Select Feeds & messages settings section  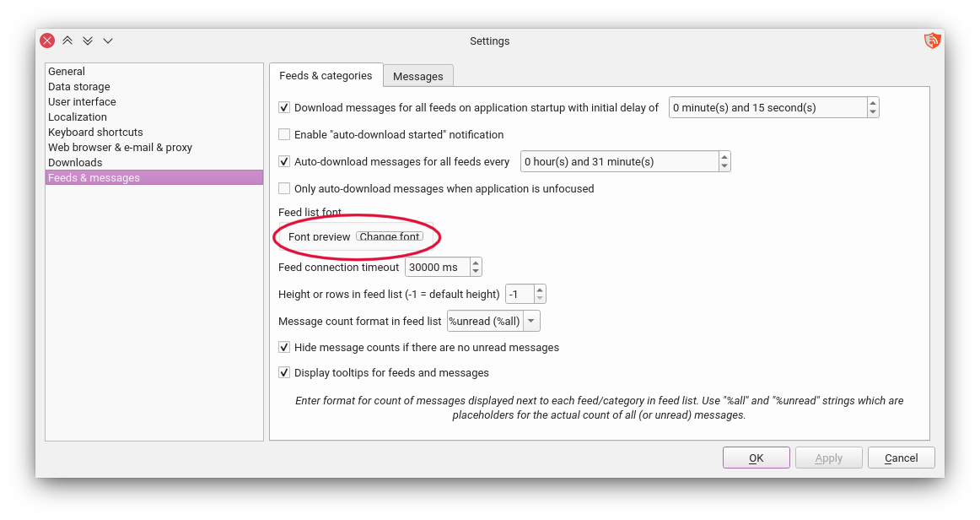(x=153, y=178)
